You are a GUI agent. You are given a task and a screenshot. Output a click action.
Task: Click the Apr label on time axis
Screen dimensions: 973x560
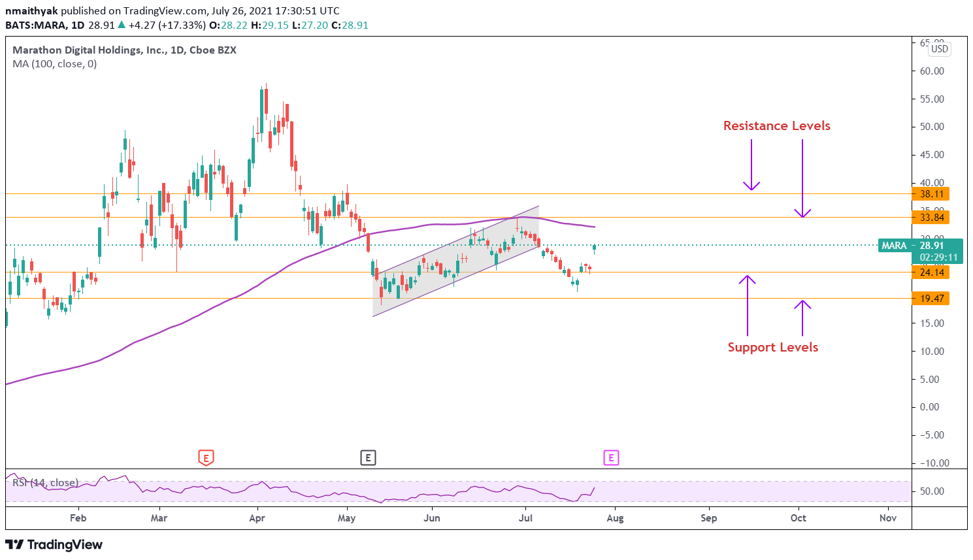[x=257, y=518]
